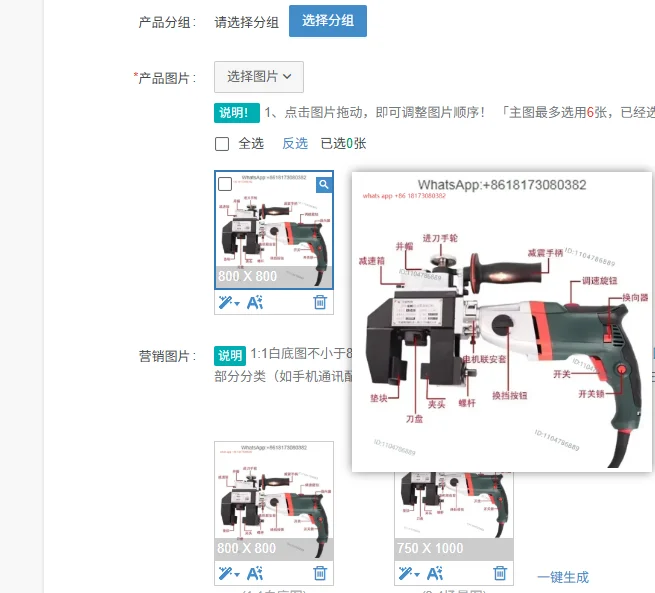Click the 产品分组 field label
The width and height of the screenshot is (655, 593).
tap(167, 22)
